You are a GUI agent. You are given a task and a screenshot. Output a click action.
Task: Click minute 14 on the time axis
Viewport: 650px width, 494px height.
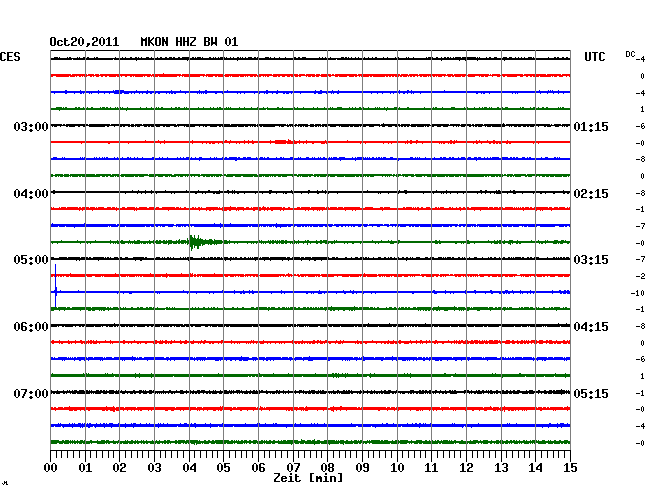(535, 467)
